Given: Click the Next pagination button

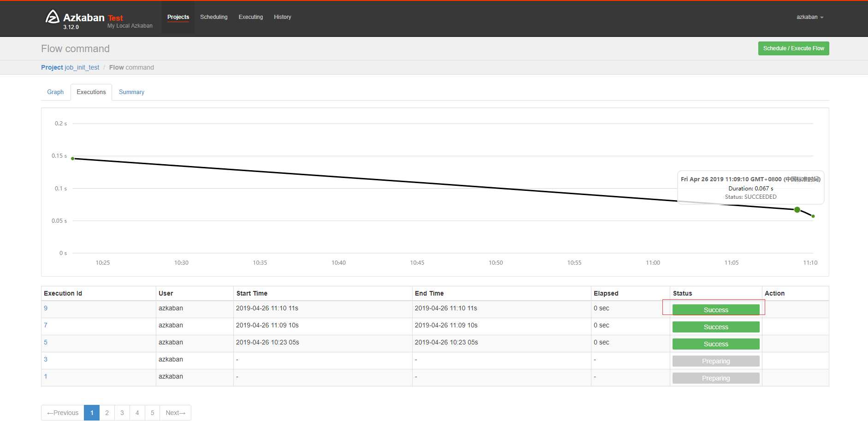Looking at the screenshot, I should click(175, 413).
